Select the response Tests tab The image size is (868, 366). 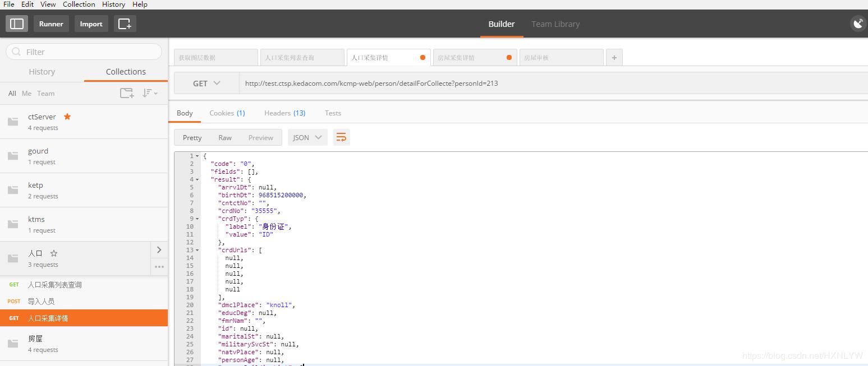click(333, 113)
